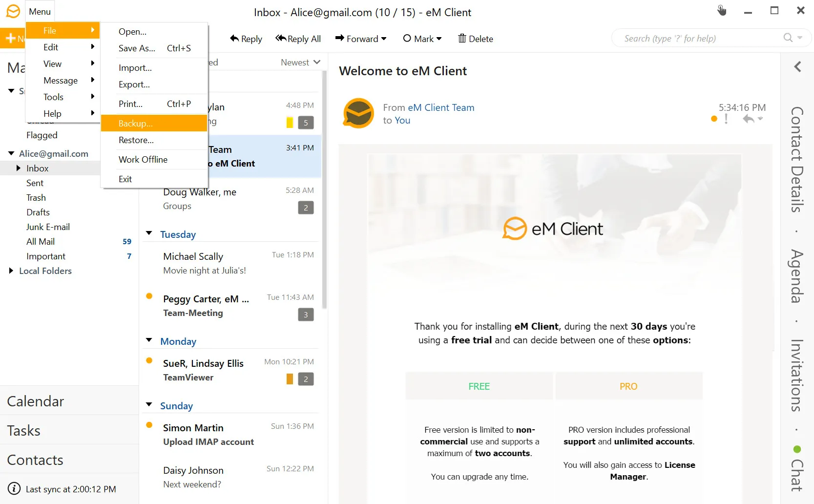Collapse the Tuesday message group

pyautogui.click(x=149, y=233)
